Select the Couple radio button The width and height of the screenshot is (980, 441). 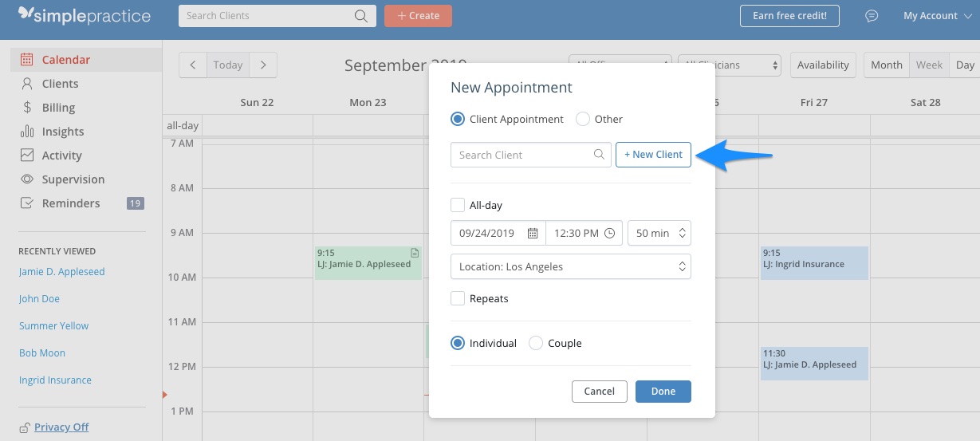pyautogui.click(x=536, y=343)
